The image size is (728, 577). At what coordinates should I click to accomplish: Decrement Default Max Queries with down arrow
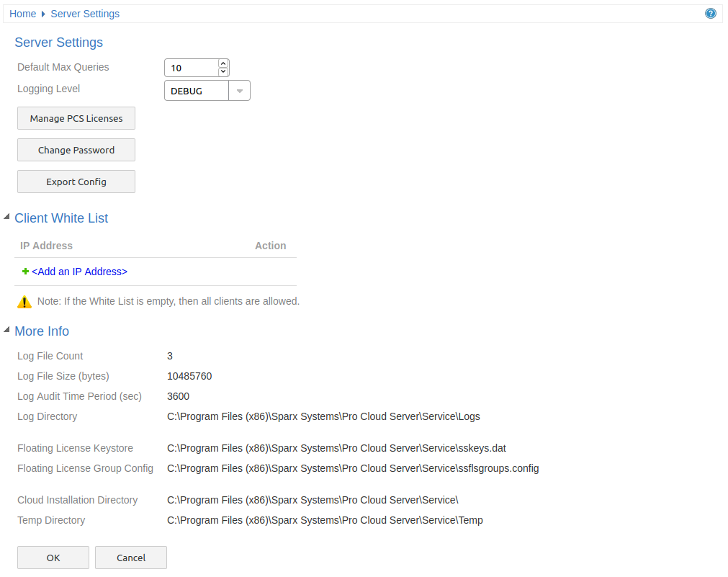pyautogui.click(x=223, y=71)
